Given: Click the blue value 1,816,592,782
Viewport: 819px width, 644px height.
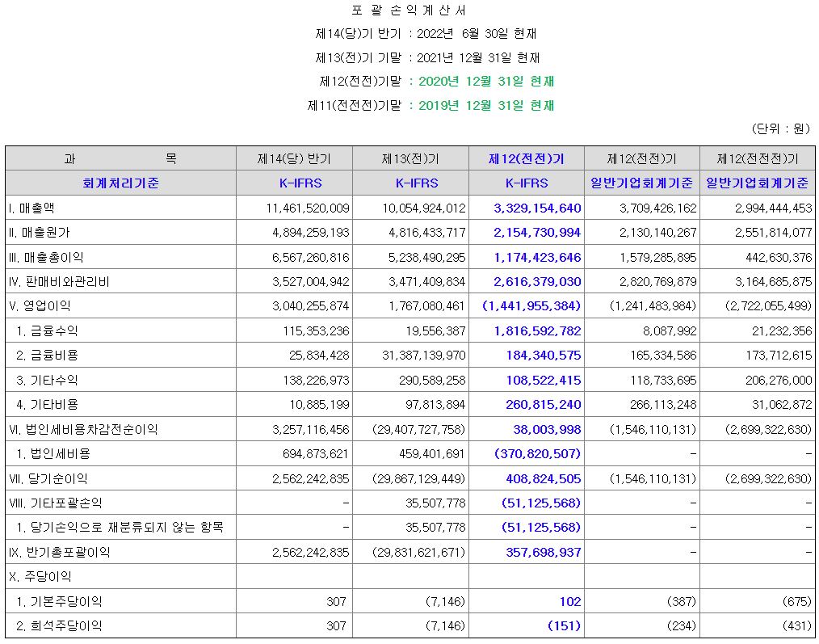Looking at the screenshot, I should click(x=537, y=330).
